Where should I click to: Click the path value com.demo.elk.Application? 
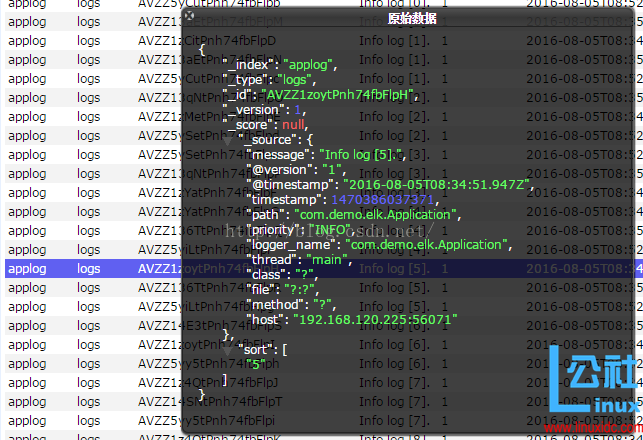[x=376, y=215]
